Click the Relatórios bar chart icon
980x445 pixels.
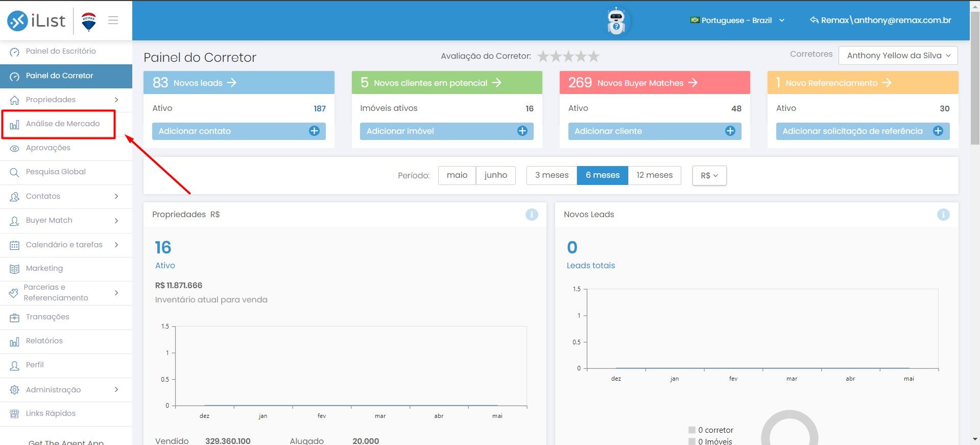pos(15,341)
